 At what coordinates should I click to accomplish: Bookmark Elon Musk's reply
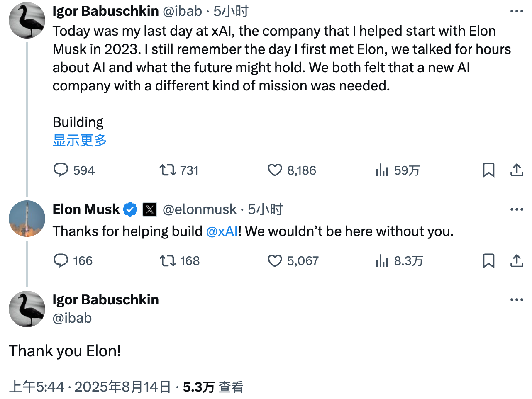(x=488, y=260)
